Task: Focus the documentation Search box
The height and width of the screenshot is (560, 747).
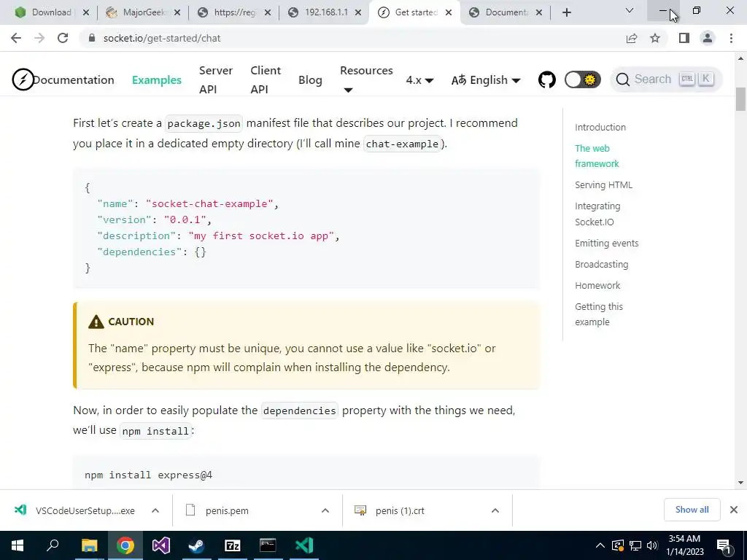Action: pyautogui.click(x=665, y=79)
